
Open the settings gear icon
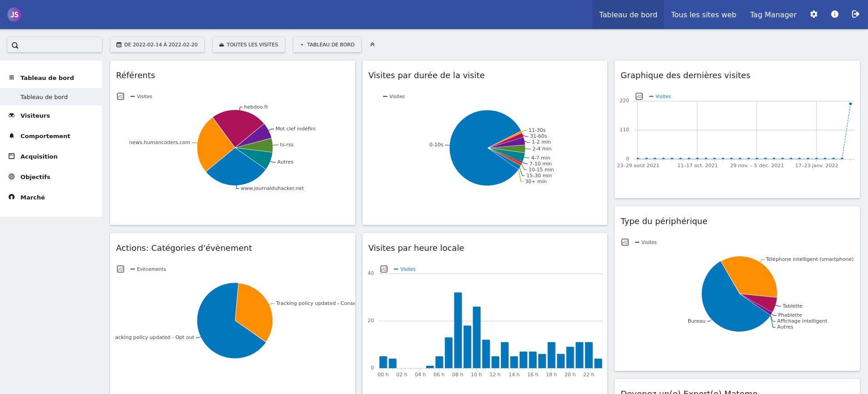click(813, 15)
